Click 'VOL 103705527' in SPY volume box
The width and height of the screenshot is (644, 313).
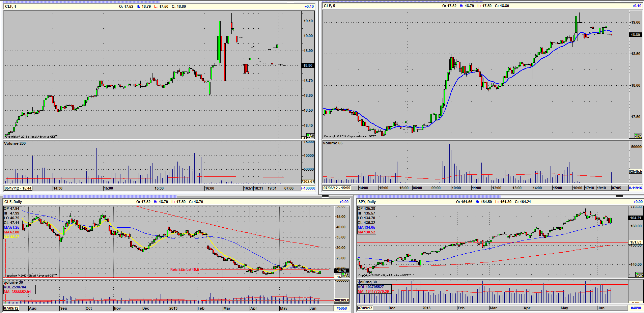point(371,287)
